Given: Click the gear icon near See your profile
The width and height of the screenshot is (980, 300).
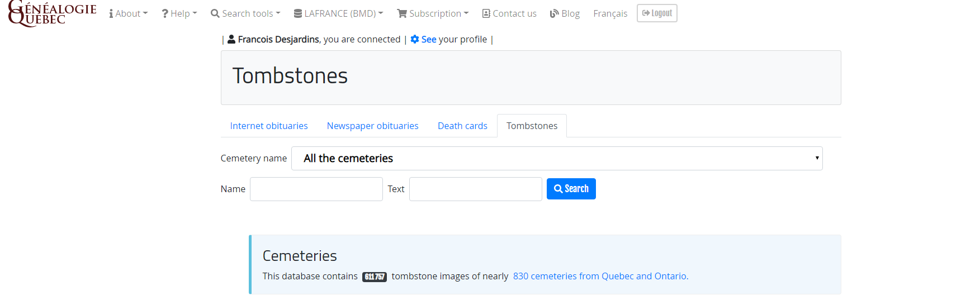Looking at the screenshot, I should click(415, 39).
